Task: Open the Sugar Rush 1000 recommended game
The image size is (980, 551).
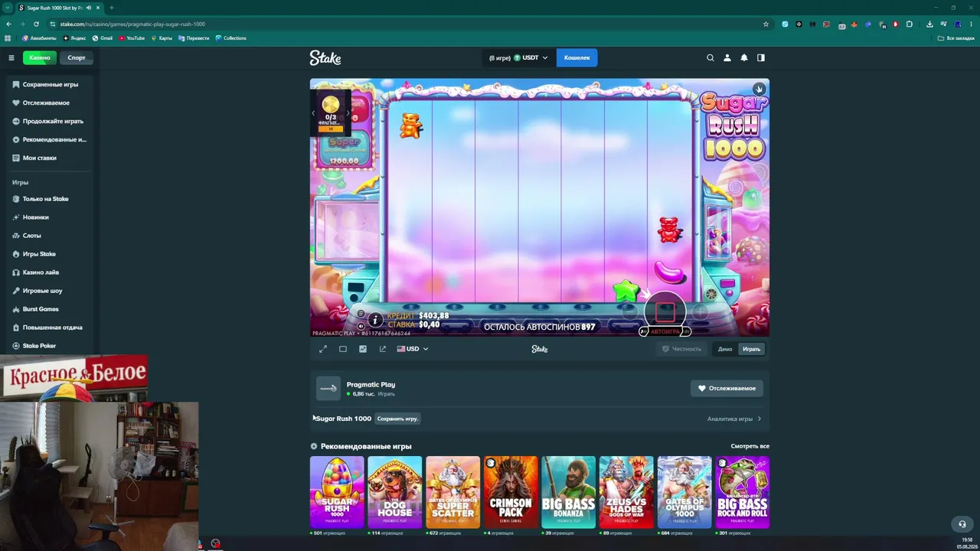Action: (337, 492)
